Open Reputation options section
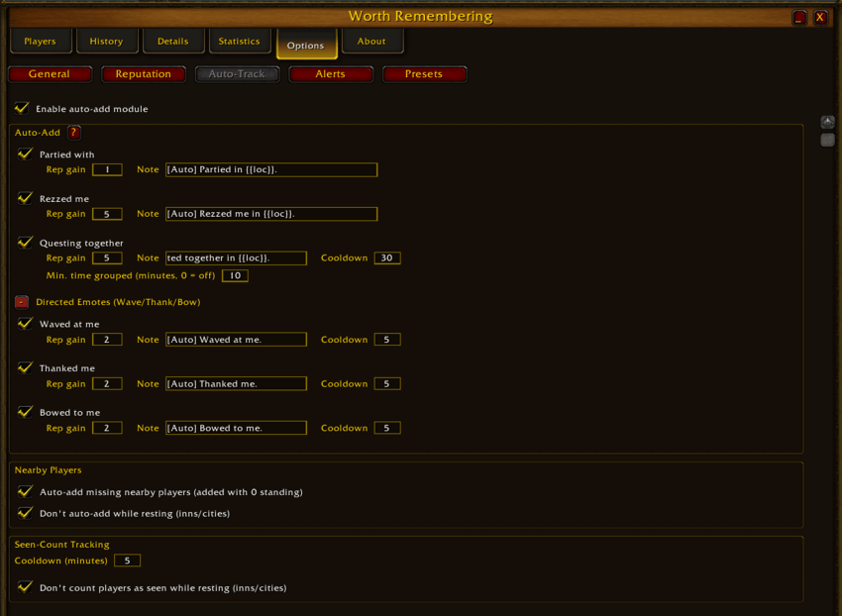842x616 pixels. [x=144, y=74]
